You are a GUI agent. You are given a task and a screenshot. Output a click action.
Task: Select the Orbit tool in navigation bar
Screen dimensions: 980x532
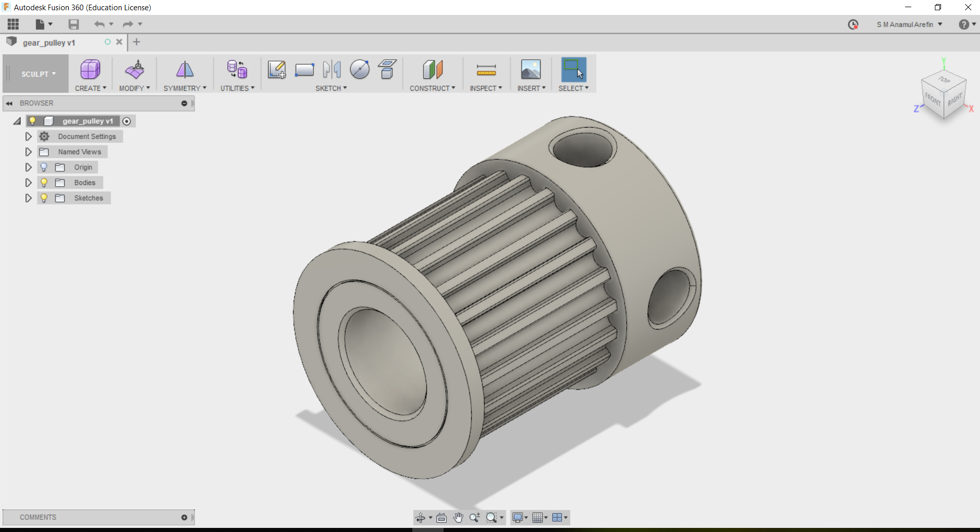[x=421, y=518]
